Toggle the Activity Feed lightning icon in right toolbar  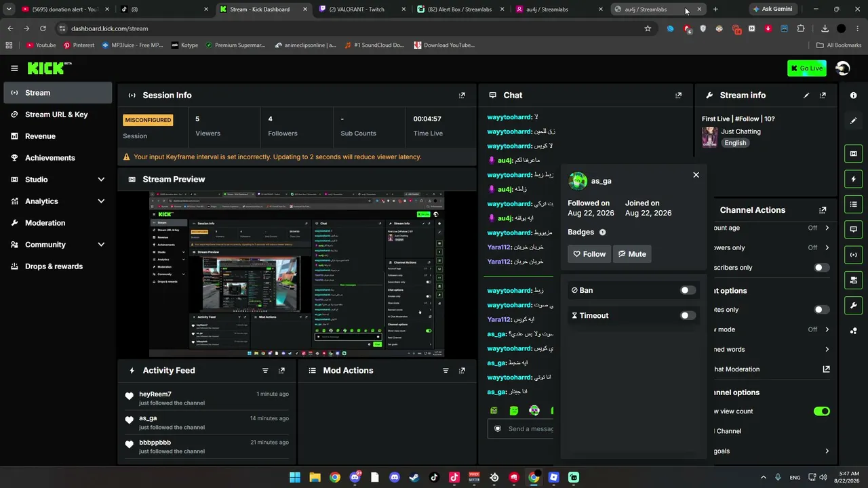tap(853, 179)
